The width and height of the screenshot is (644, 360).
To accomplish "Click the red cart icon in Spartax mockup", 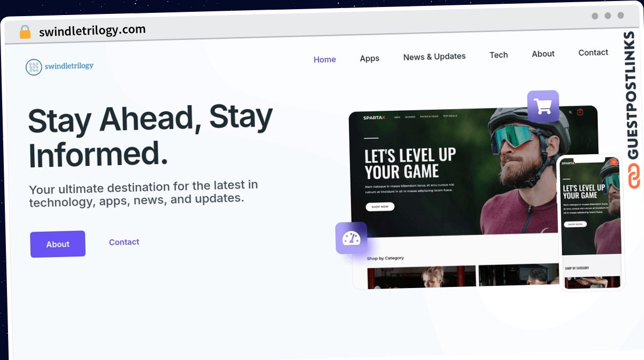I will coord(580,112).
